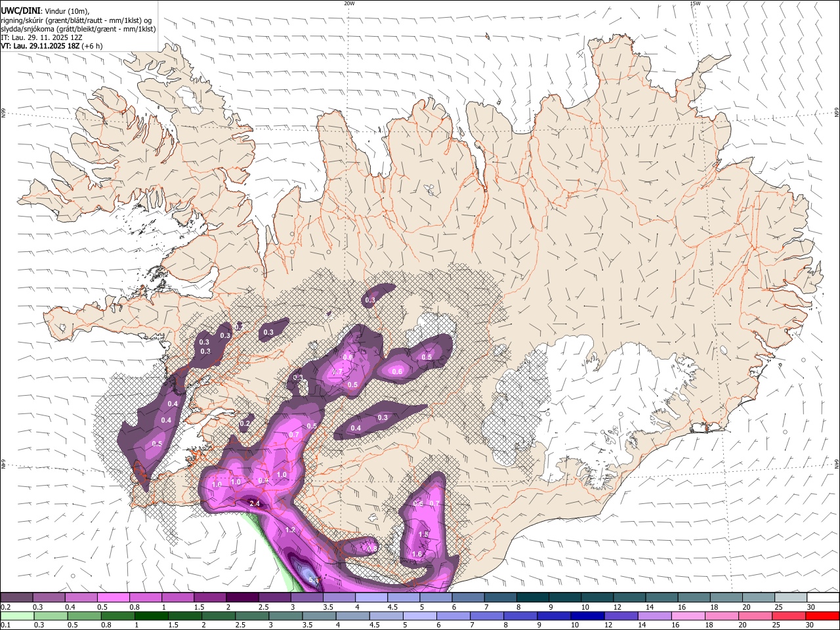Image resolution: width=840 pixels, height=630 pixels.
Task: Click the upper legend swatch between 12 and 14
Action: click(x=629, y=598)
